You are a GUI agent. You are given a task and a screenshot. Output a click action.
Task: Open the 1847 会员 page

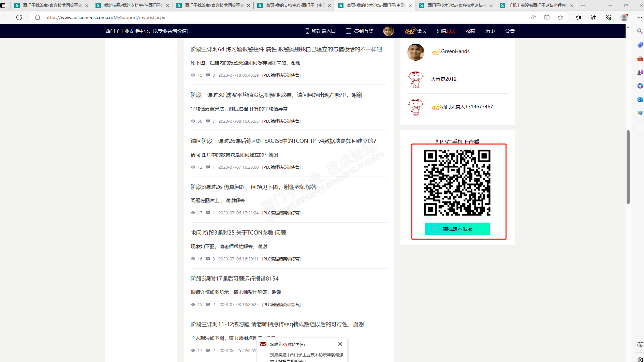(415, 31)
